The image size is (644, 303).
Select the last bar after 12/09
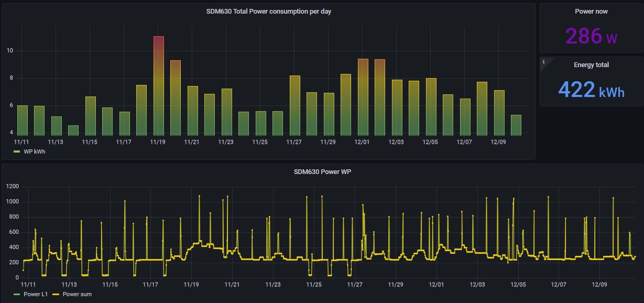516,125
